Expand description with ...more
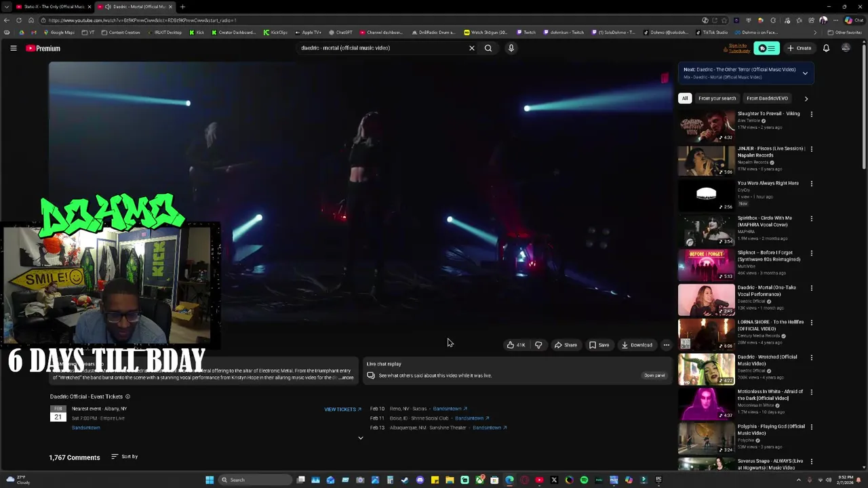868x488 pixels. click(346, 378)
